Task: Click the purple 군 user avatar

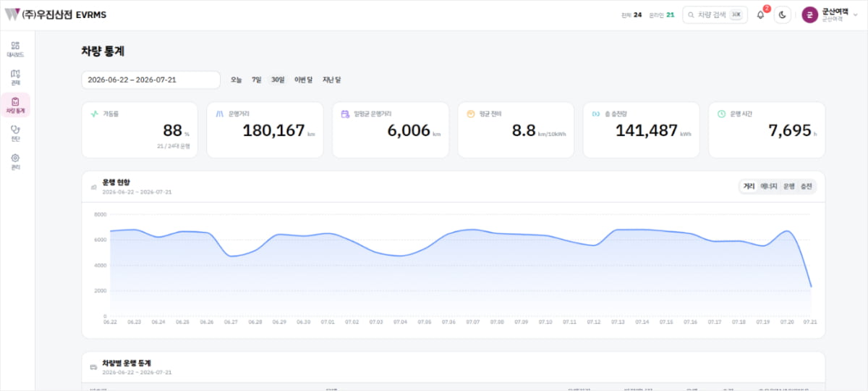Action: (809, 14)
